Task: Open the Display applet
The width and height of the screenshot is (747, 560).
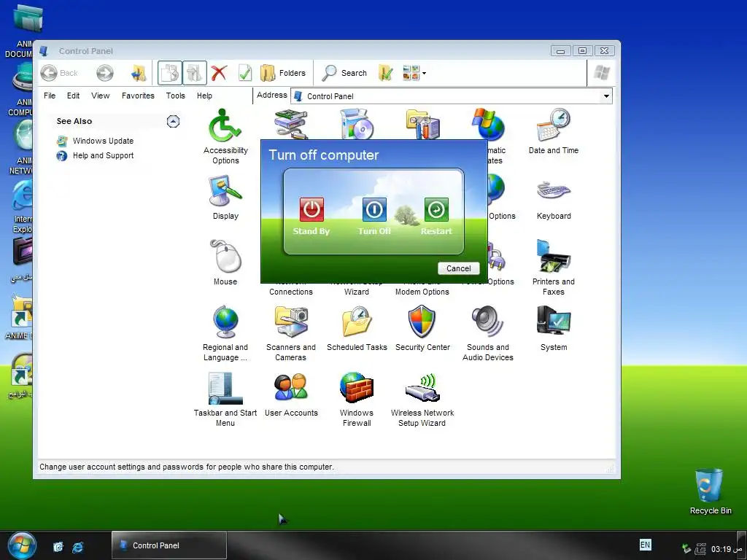Action: (225, 198)
